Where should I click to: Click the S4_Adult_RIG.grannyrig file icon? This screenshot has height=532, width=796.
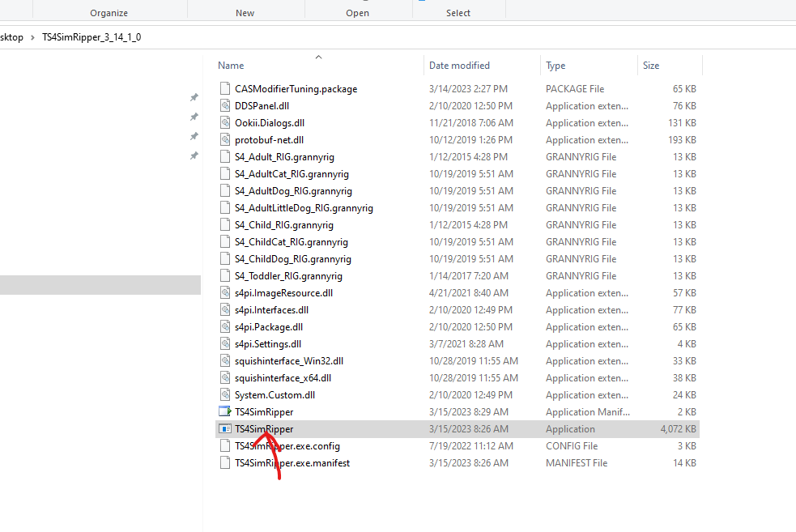coord(224,156)
